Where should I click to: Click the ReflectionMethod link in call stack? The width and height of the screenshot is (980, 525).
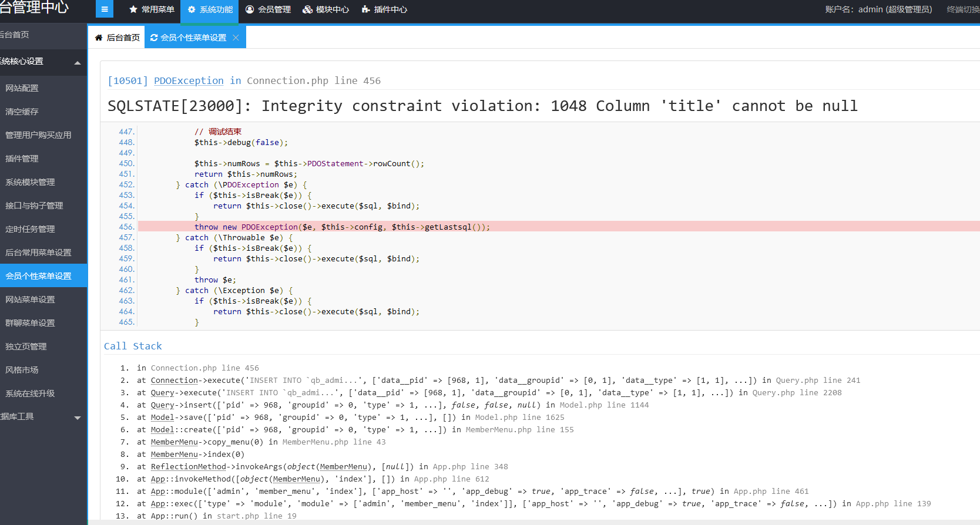point(188,467)
